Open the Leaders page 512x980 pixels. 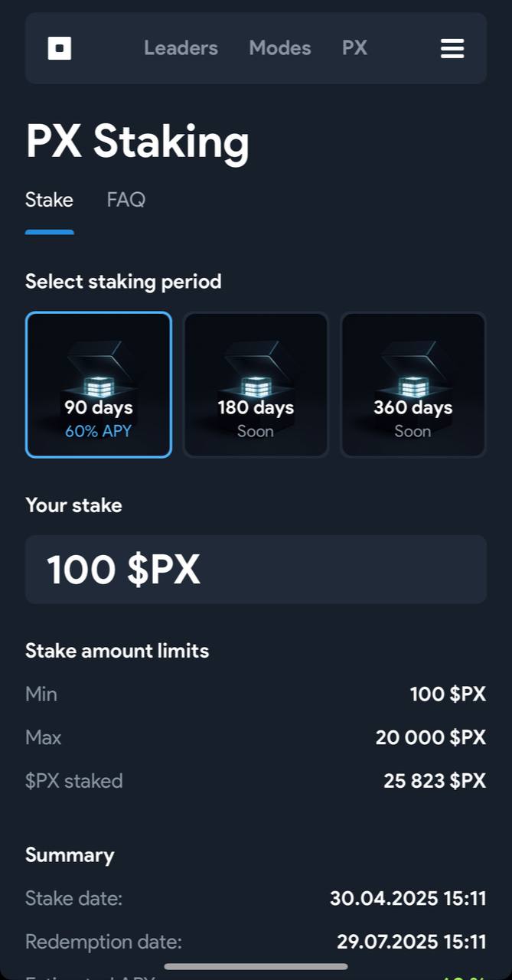pos(181,48)
